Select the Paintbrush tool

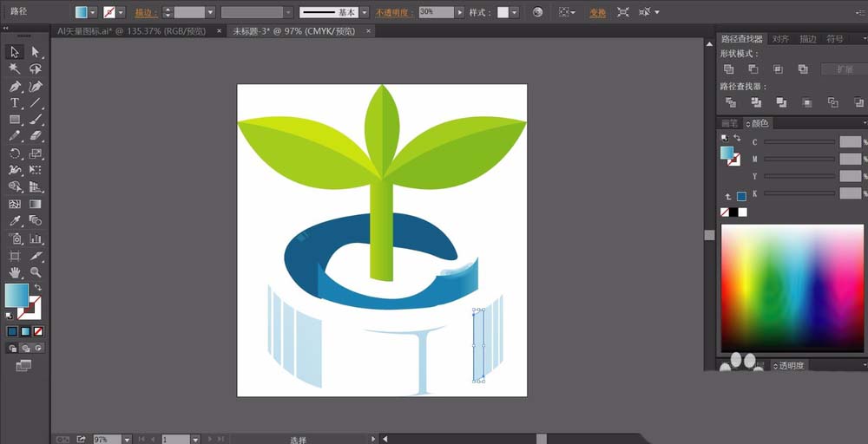pyautogui.click(x=36, y=120)
